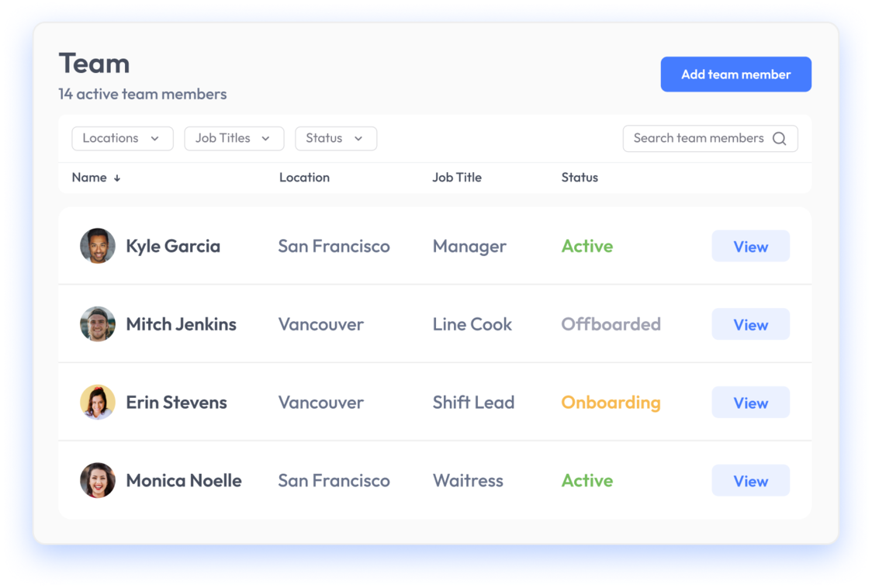
Task: Click Monica Noelle's profile avatar
Action: pos(98,480)
